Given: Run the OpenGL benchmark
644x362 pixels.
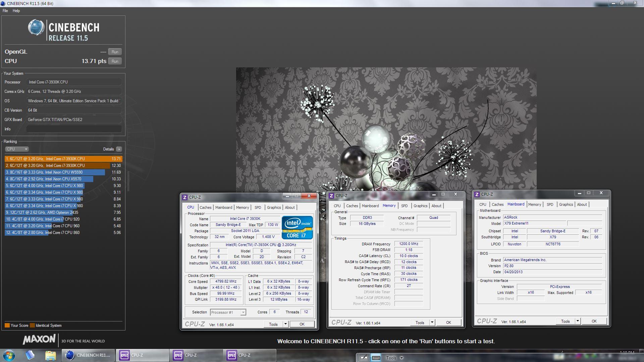Looking at the screenshot, I should pyautogui.click(x=115, y=52).
